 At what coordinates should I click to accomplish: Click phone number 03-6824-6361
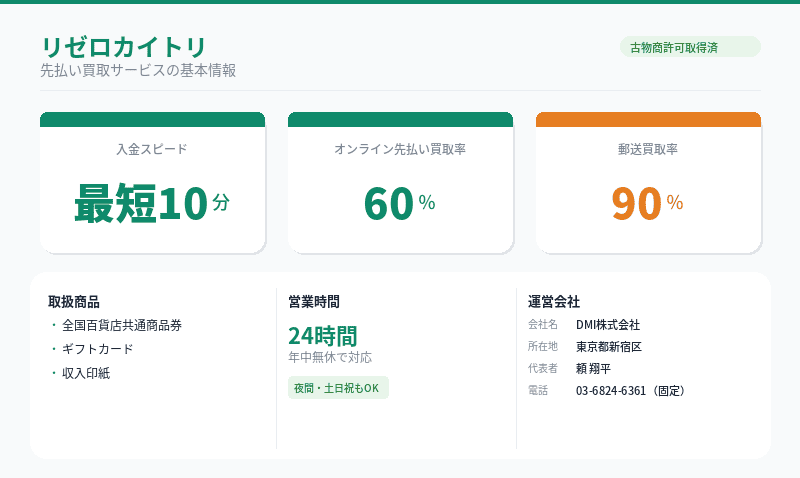(611, 391)
